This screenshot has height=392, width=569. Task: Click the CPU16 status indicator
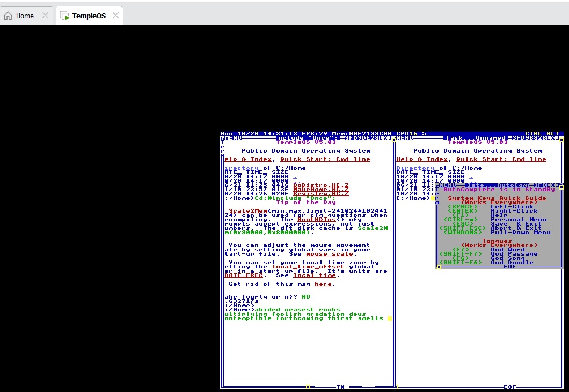tap(407, 134)
